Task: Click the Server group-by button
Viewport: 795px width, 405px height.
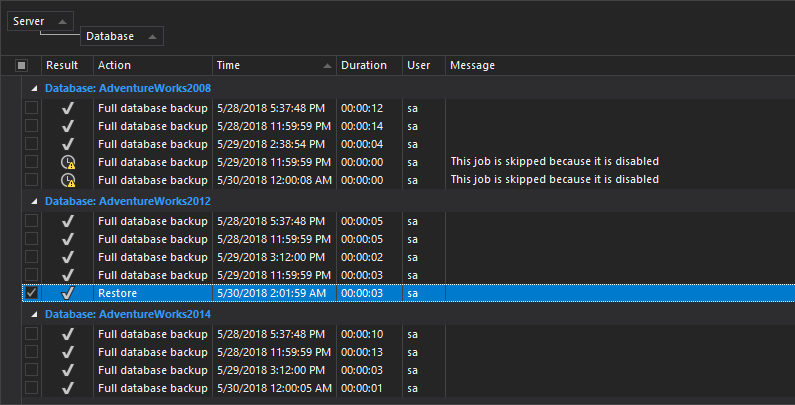Action: tap(29, 21)
